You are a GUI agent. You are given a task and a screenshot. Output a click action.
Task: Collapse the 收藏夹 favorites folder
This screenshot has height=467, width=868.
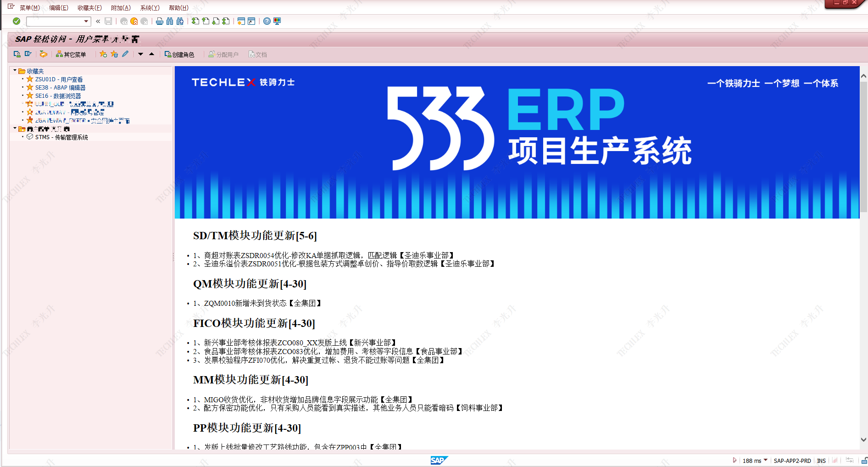pyautogui.click(x=15, y=71)
